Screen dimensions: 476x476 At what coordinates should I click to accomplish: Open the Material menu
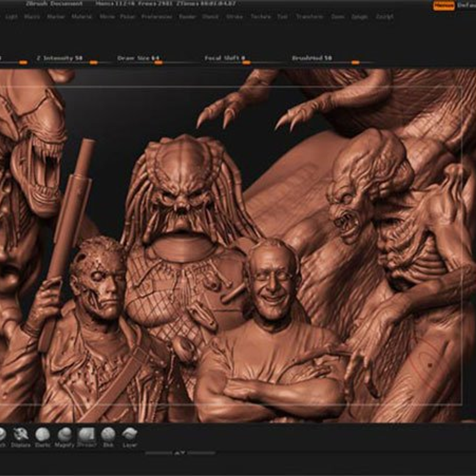82,17
